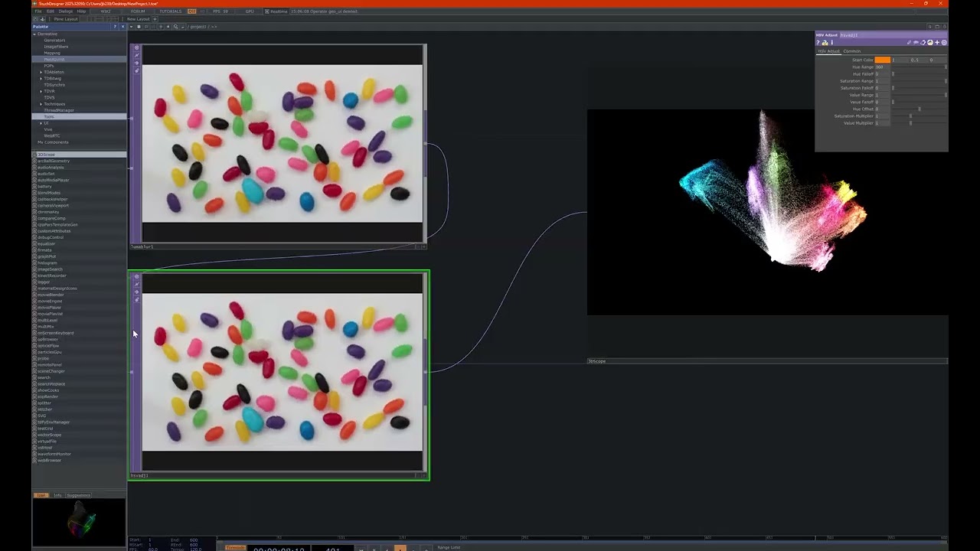Select the histogram palette component
The image size is (980, 551).
47,262
